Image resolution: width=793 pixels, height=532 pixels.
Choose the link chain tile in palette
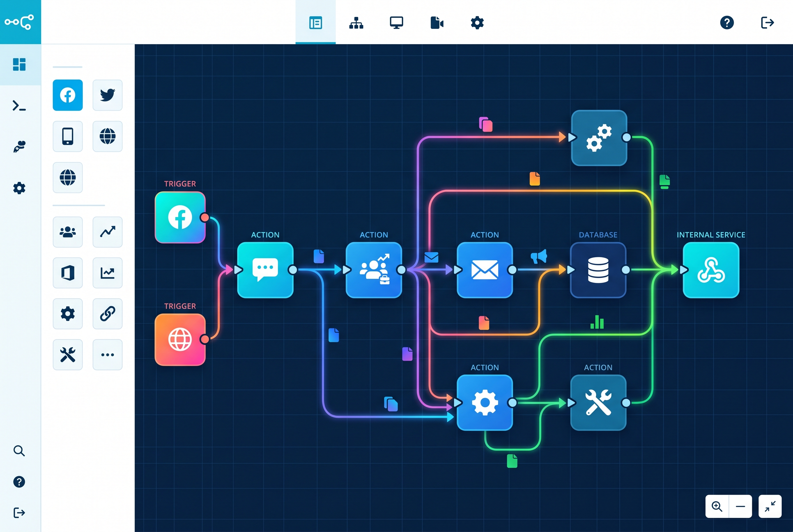point(108,313)
